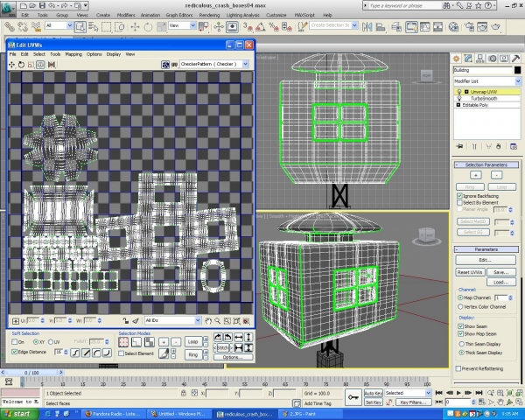The height and width of the screenshot is (420, 525).
Task: Open the MAXScript main menu
Action: [x=304, y=15]
